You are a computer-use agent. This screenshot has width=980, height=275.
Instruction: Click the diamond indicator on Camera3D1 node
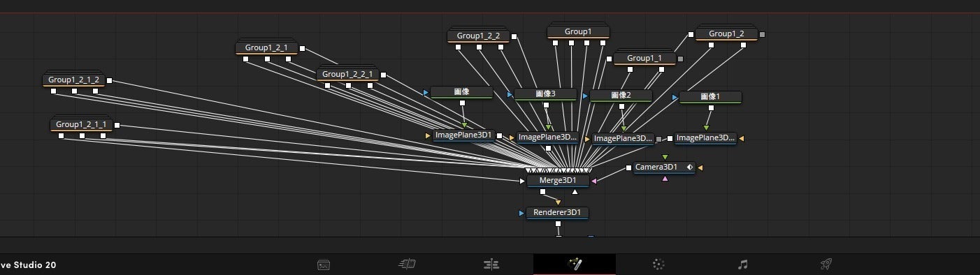tap(689, 168)
